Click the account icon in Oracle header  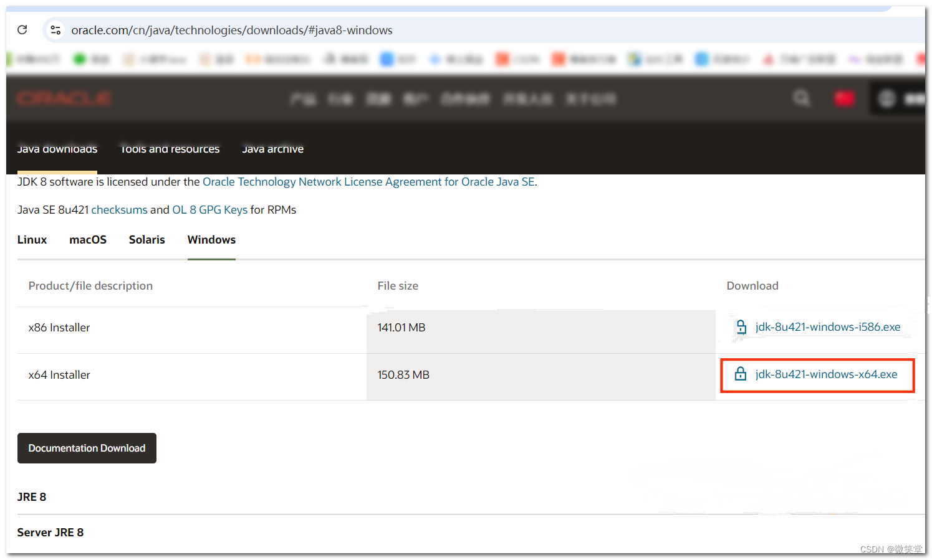pyautogui.click(x=886, y=98)
